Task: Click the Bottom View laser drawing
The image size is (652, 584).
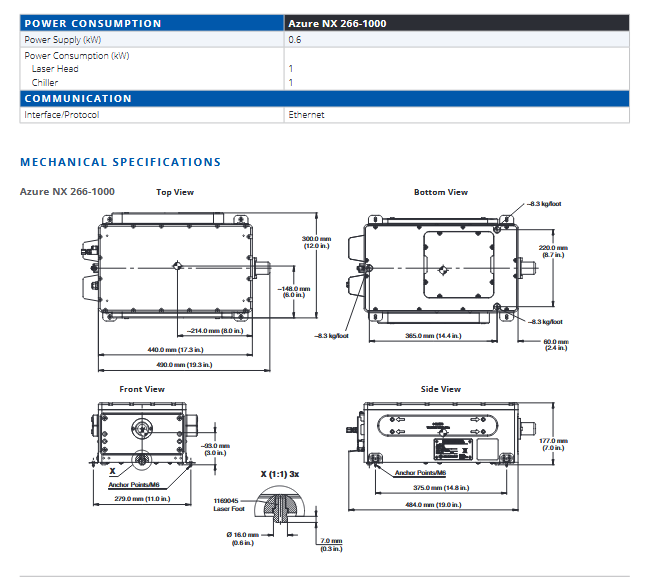Action: click(x=442, y=270)
